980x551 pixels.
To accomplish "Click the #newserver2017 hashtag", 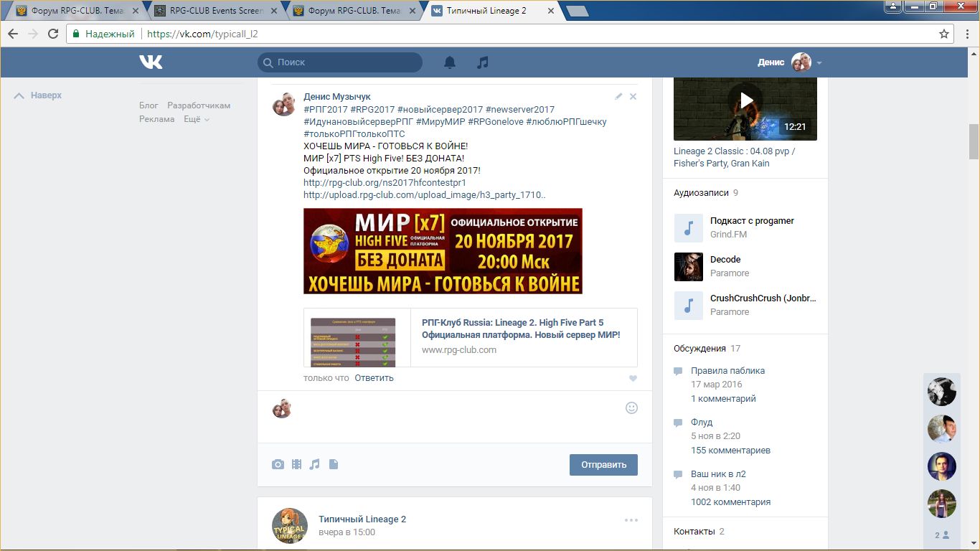I will (x=520, y=109).
